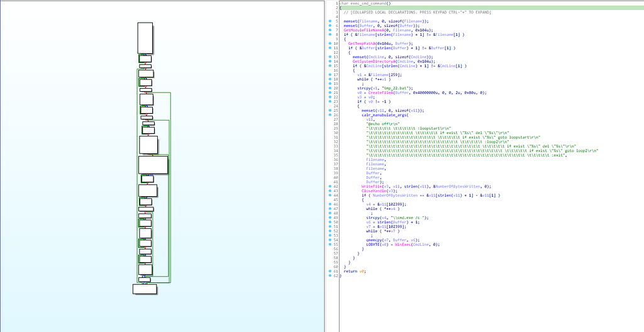This screenshot has height=332, width=644.
Task: Click breakpoint marker beside line 42
Action: tap(330, 186)
